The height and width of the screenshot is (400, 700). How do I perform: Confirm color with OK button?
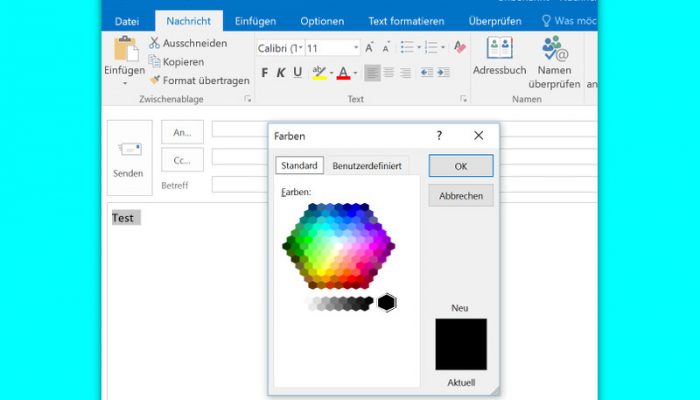coord(461,166)
